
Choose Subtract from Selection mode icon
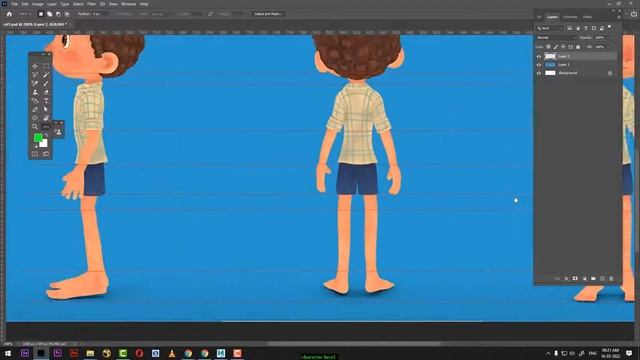click(58, 14)
